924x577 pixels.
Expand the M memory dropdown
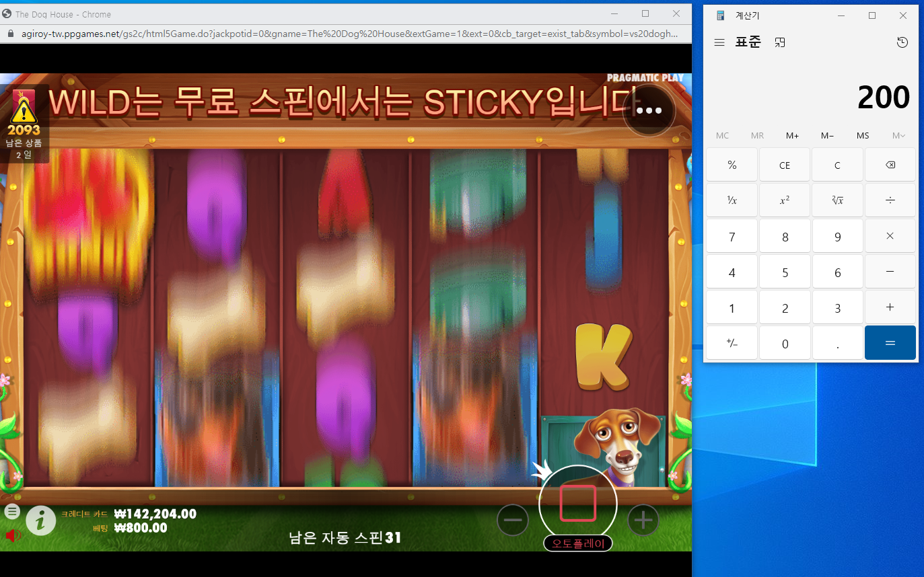[x=898, y=136]
